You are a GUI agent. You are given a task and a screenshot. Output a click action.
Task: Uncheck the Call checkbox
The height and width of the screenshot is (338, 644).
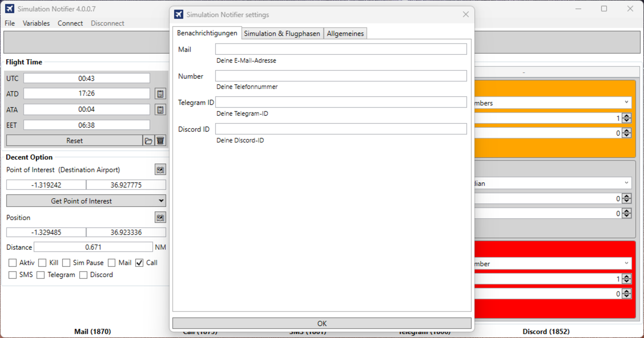[x=140, y=263]
